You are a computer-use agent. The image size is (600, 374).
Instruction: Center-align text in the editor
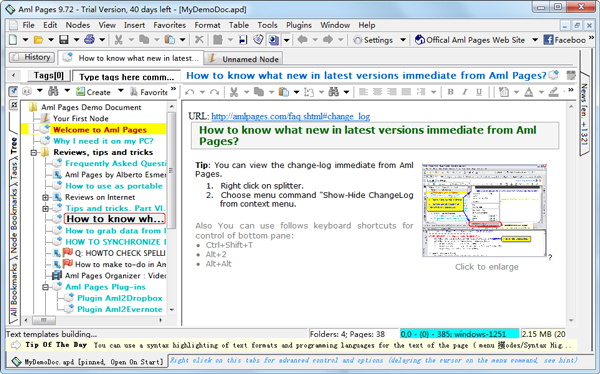[377, 92]
